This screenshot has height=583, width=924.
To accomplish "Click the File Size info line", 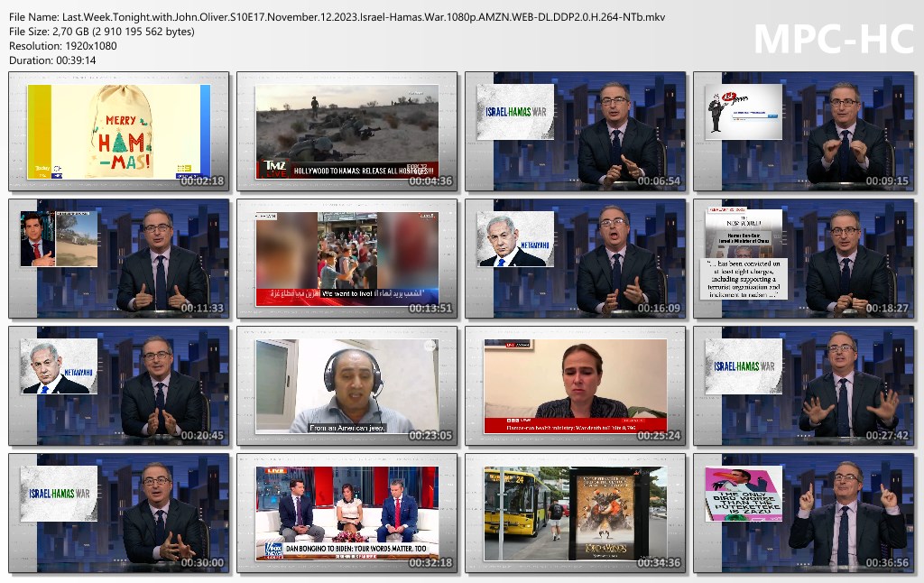I will [101, 32].
